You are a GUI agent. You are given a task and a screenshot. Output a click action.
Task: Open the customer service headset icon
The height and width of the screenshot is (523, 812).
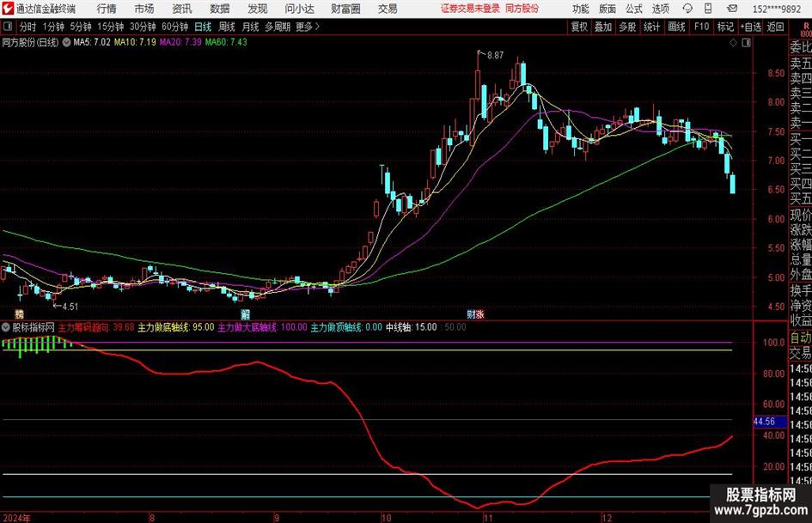(x=687, y=9)
